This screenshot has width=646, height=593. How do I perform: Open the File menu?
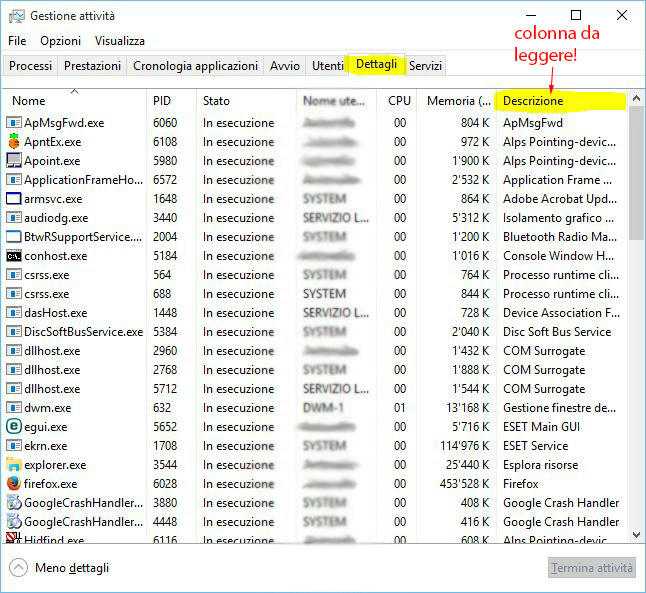pyautogui.click(x=17, y=41)
